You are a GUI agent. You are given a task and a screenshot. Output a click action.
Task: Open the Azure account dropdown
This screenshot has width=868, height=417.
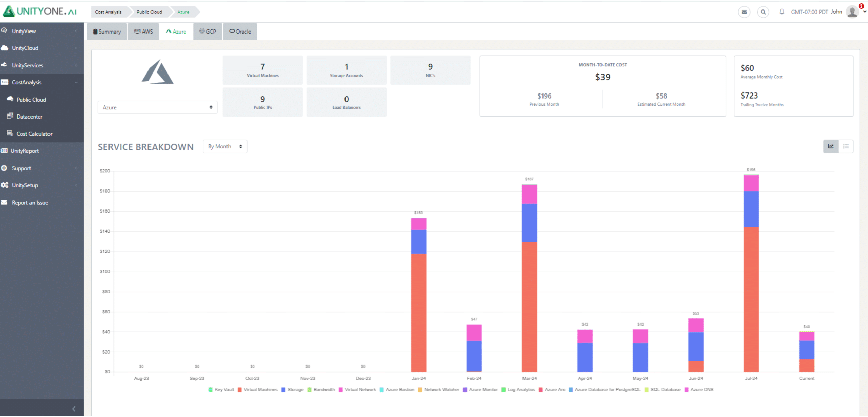point(157,107)
